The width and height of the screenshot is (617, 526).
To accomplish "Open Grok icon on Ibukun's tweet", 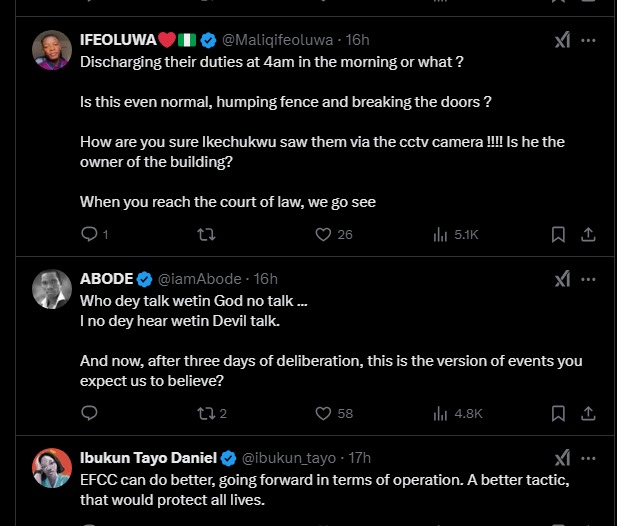I will [x=563, y=458].
